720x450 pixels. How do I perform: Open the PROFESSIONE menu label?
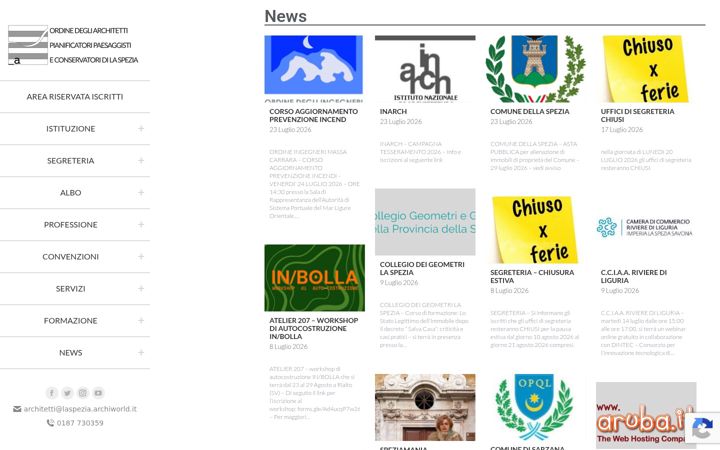71,225
